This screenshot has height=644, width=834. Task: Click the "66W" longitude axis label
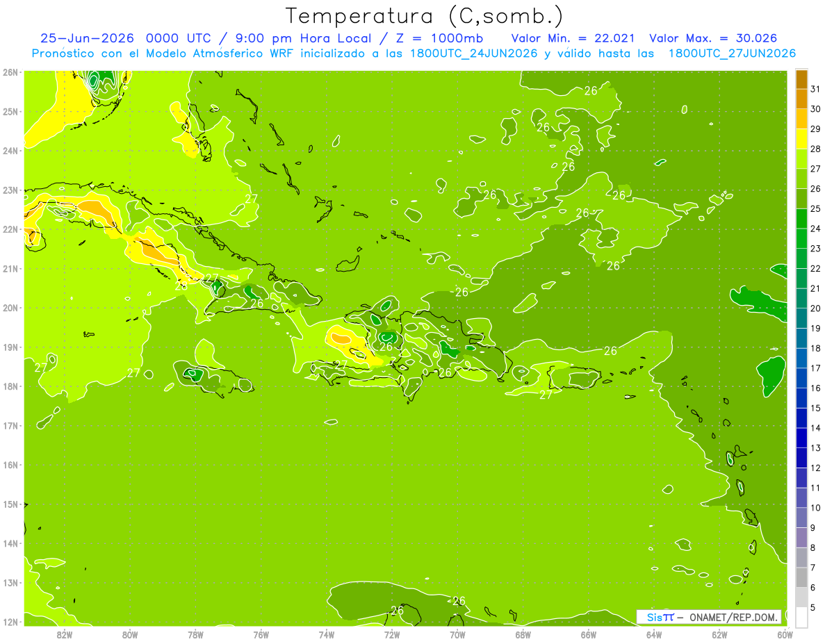(x=589, y=634)
